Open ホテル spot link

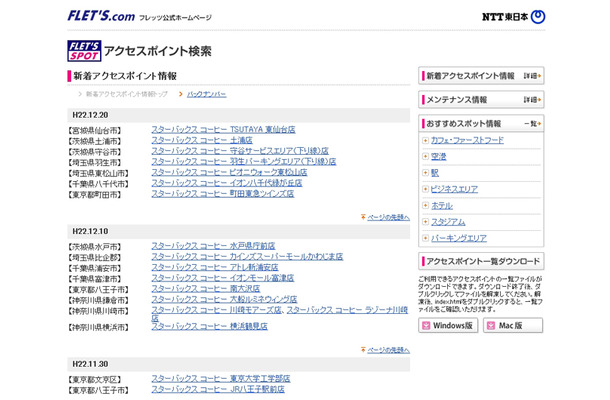(442, 205)
